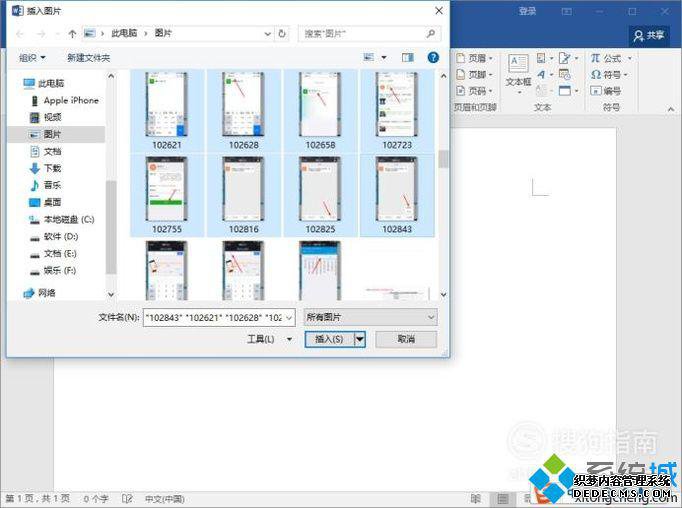Screen dimensions: 682x508
Task: Select image thumbnail 102723
Action: (397, 111)
